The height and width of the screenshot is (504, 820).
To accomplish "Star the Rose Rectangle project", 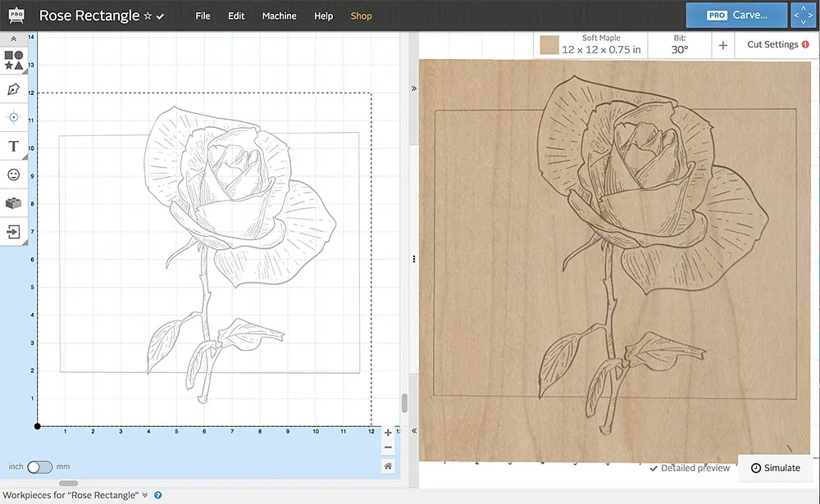I will click(x=148, y=16).
